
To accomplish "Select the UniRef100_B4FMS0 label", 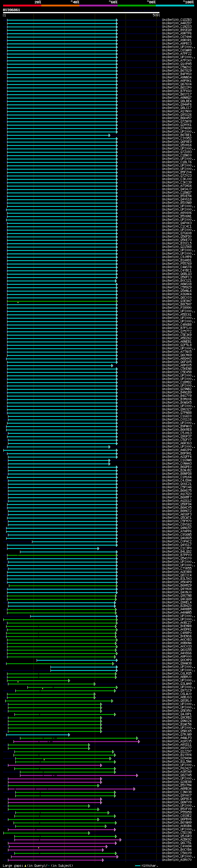I will click(177, 74).
